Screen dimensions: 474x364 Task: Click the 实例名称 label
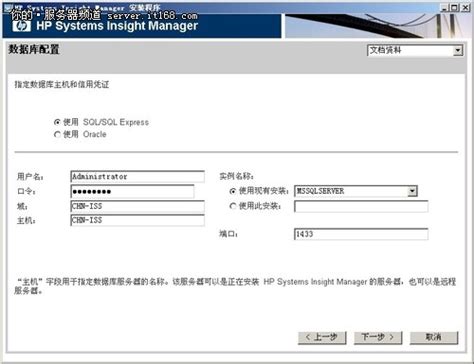tap(237, 176)
